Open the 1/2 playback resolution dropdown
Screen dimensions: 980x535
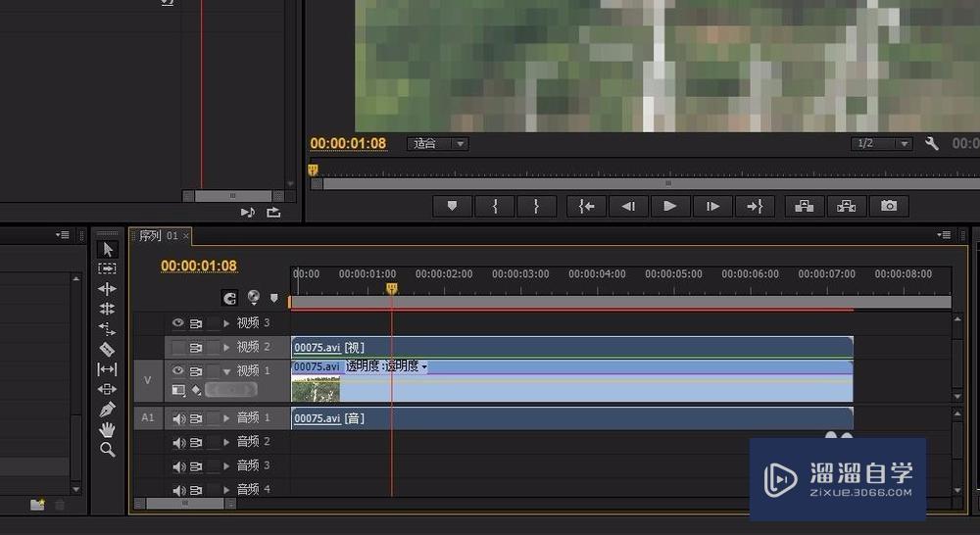click(x=882, y=144)
